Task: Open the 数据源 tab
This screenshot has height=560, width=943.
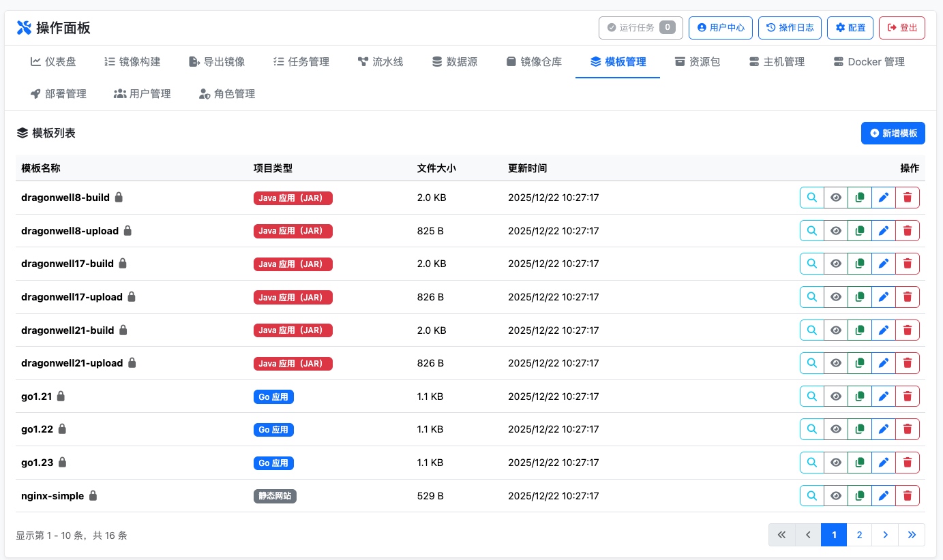Action: click(455, 62)
